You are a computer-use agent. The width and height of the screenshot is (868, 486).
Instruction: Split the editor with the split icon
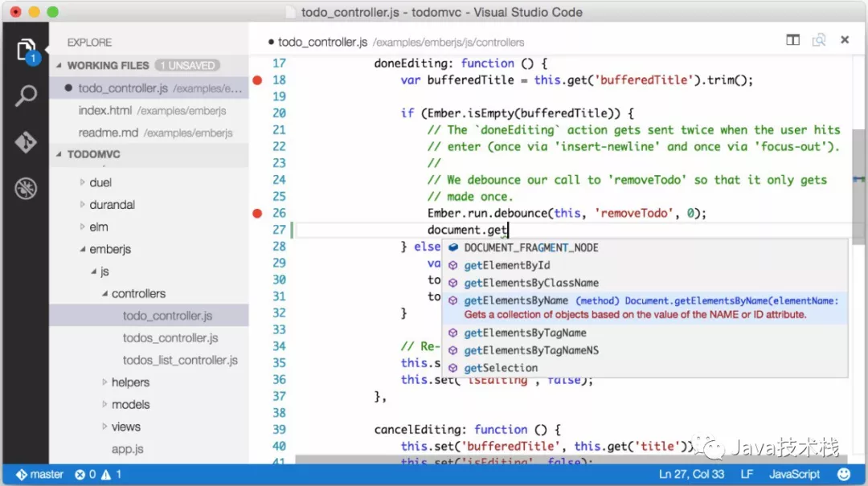[x=792, y=40]
